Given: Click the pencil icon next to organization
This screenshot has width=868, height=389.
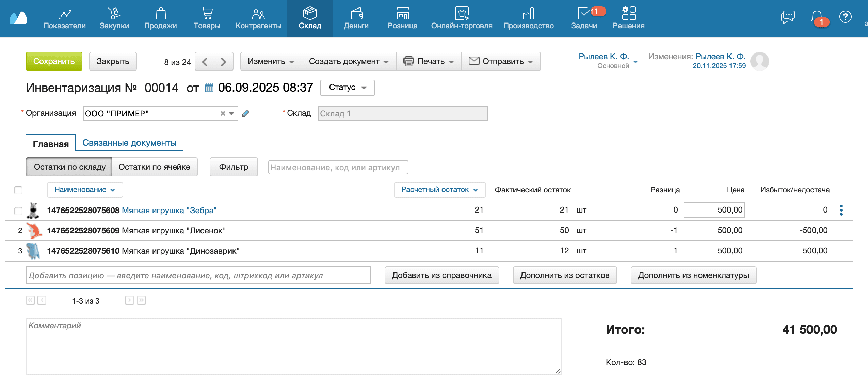Looking at the screenshot, I should 246,113.
